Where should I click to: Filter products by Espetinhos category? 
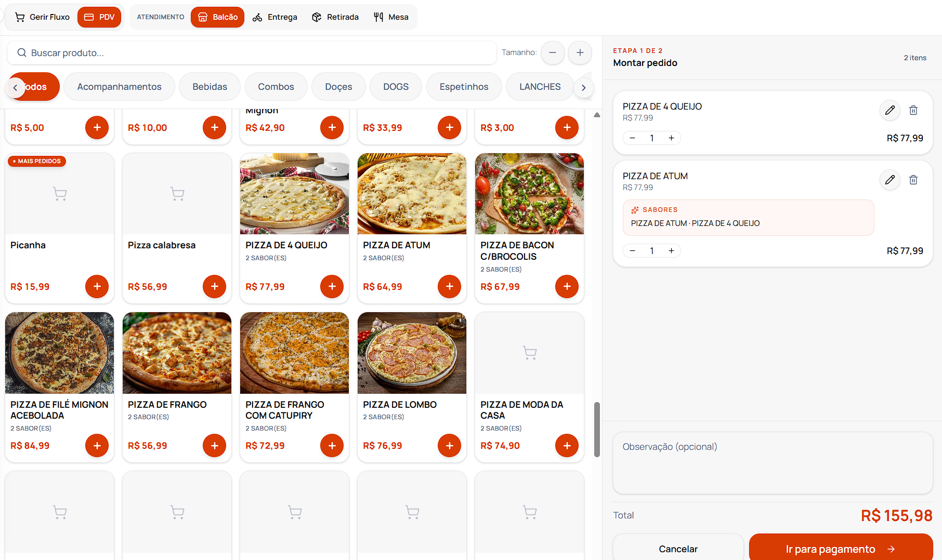click(464, 87)
